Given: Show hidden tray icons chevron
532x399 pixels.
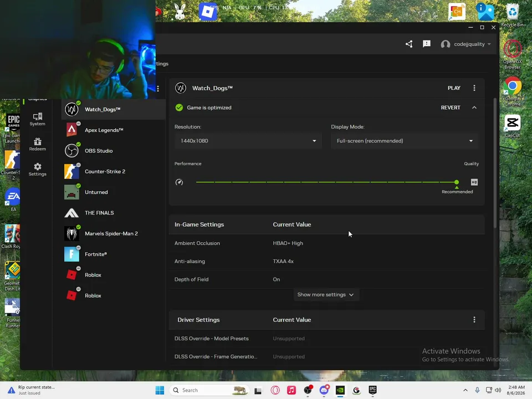Looking at the screenshot, I should (465, 390).
